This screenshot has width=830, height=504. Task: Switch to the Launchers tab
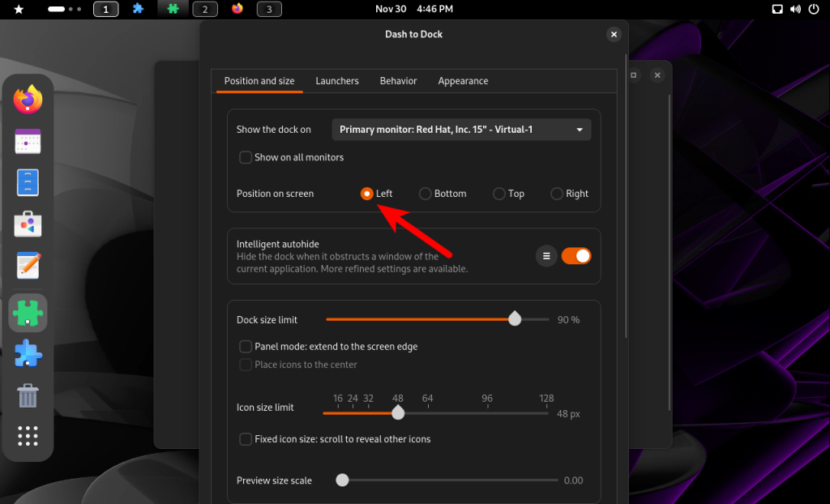pyautogui.click(x=337, y=81)
